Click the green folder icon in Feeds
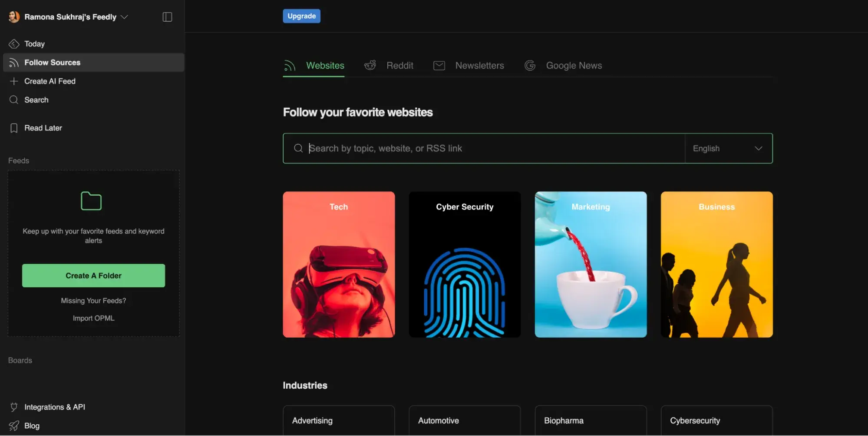Viewport: 868px width, 436px height. point(91,201)
